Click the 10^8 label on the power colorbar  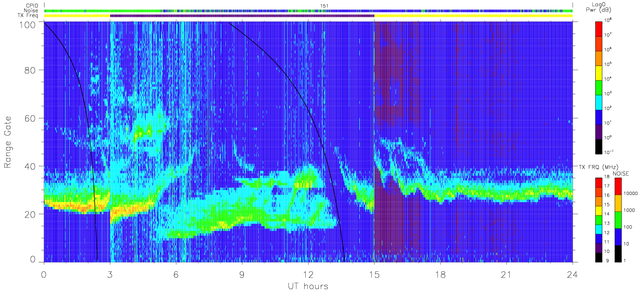click(608, 20)
